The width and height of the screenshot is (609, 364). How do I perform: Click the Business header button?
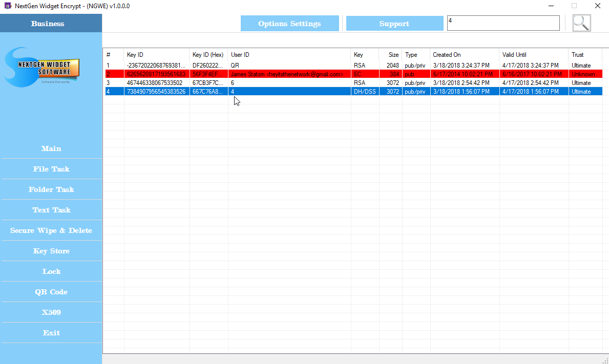(x=51, y=23)
